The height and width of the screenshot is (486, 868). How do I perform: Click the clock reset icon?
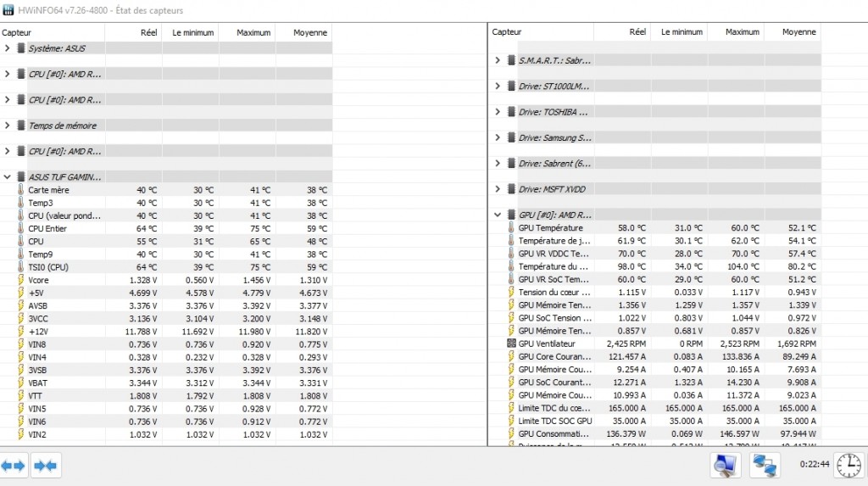coord(849,466)
